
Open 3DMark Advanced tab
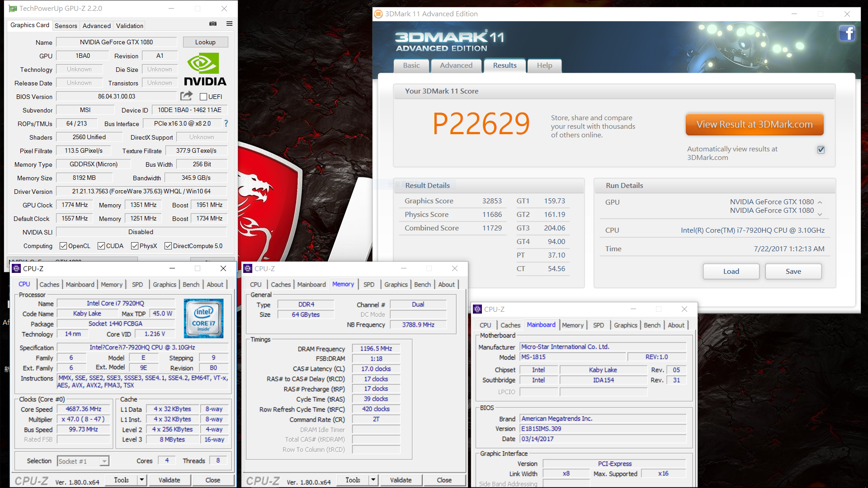click(456, 66)
